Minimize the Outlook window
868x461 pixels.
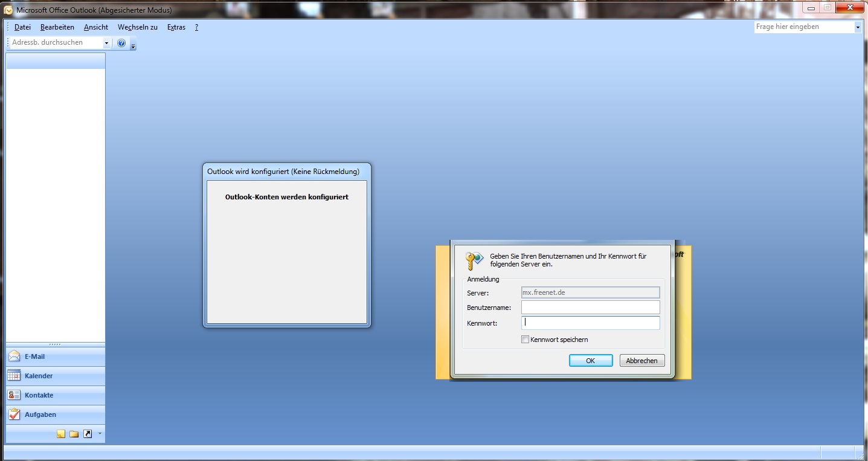(x=811, y=8)
